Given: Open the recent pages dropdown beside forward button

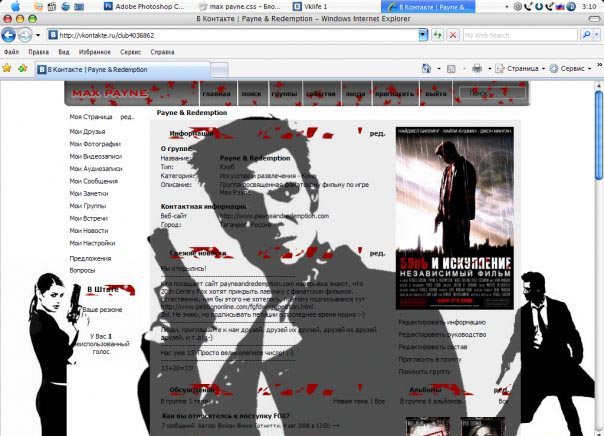Looking at the screenshot, I should pos(38,35).
